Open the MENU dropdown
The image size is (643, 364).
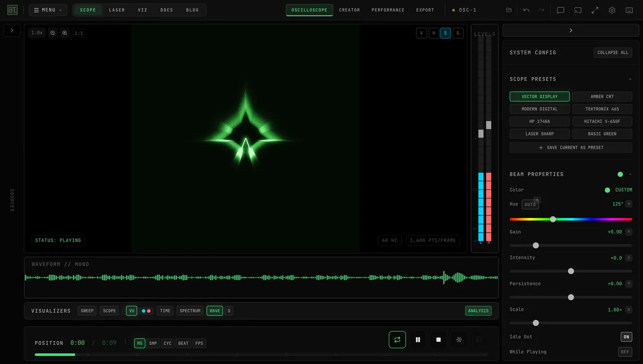[x=48, y=10]
